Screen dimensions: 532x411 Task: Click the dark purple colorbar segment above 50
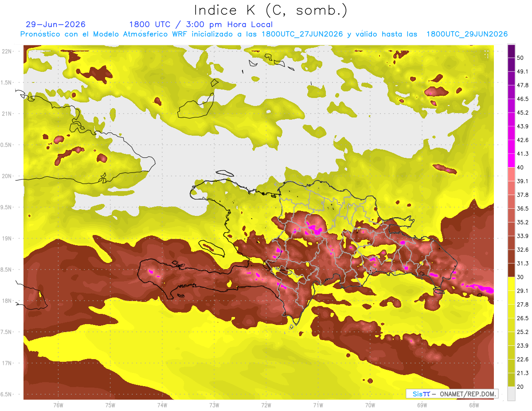pos(511,51)
